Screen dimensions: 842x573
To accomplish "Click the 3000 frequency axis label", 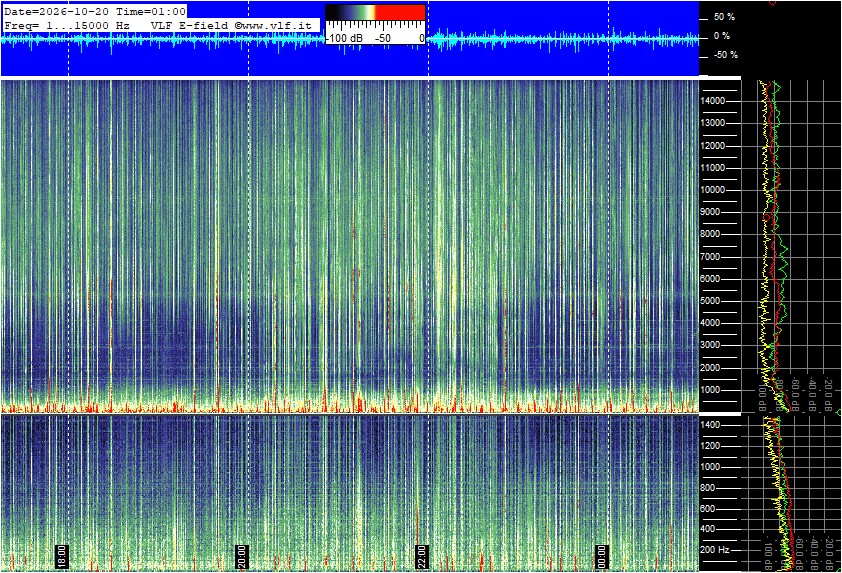I will pos(710,345).
